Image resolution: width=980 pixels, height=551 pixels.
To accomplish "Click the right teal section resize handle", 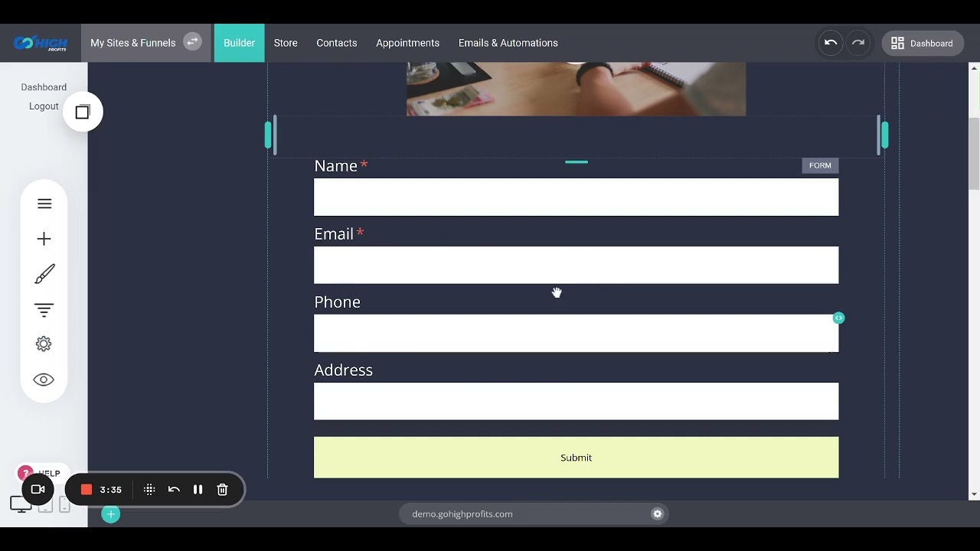I will tap(885, 135).
